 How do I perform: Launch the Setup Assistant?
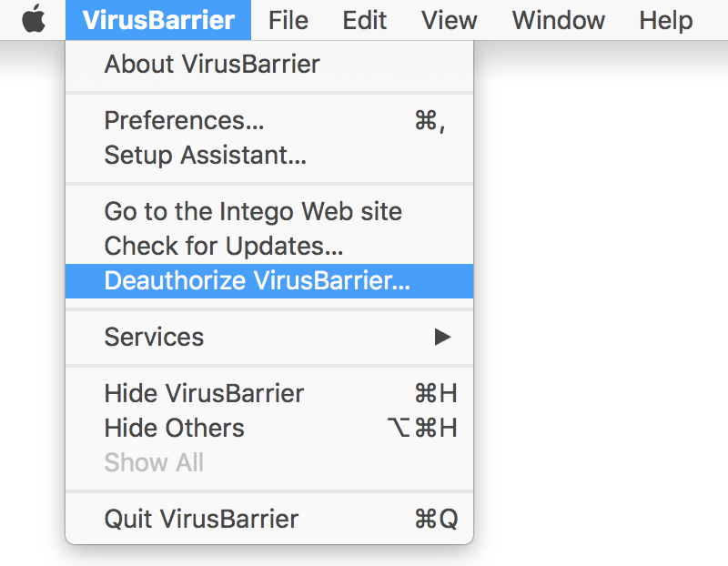(x=205, y=156)
